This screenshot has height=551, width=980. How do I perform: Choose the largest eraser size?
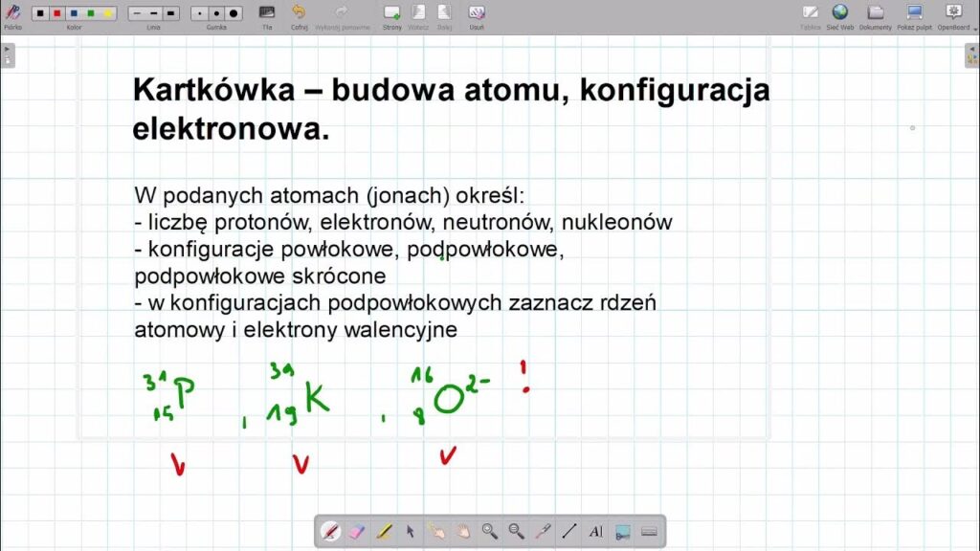(x=234, y=13)
